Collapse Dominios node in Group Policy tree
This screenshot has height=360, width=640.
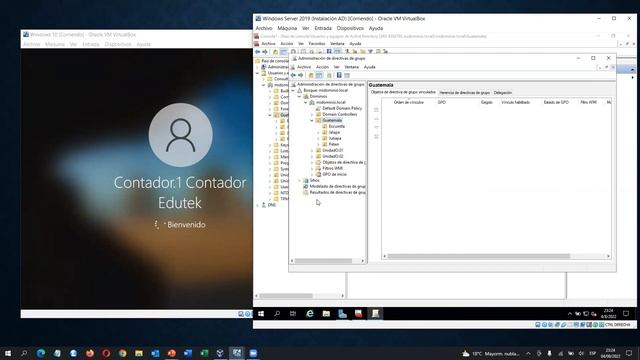[299, 96]
